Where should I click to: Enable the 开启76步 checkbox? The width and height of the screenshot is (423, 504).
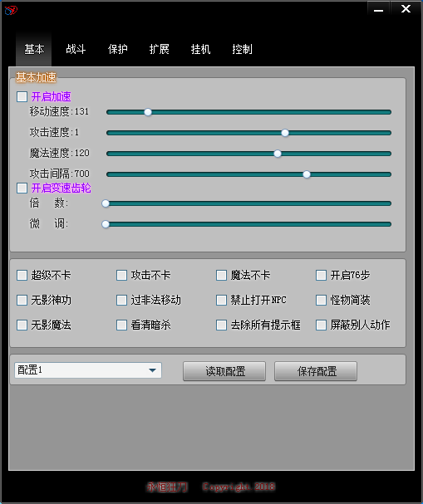[321, 275]
